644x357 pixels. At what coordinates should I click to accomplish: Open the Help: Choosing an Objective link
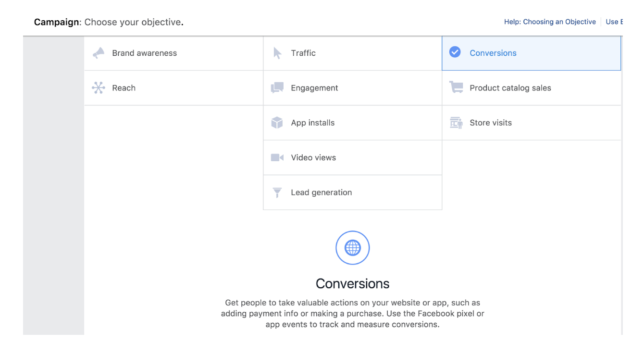pos(550,22)
